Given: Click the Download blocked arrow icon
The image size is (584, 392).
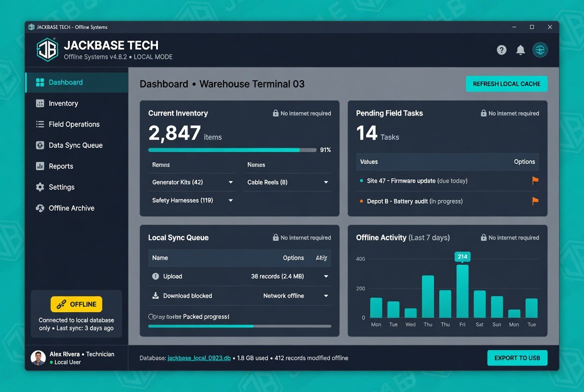Looking at the screenshot, I should click(155, 296).
